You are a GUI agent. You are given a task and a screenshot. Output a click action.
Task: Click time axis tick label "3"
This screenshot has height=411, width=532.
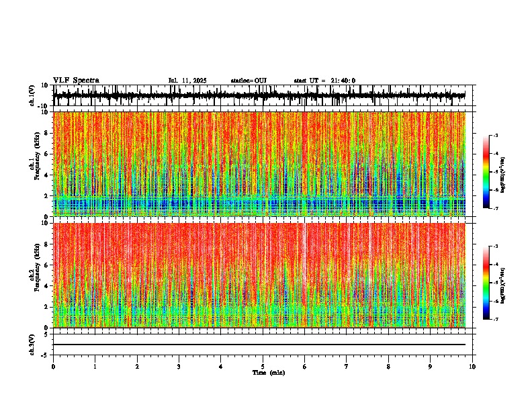tap(179, 367)
